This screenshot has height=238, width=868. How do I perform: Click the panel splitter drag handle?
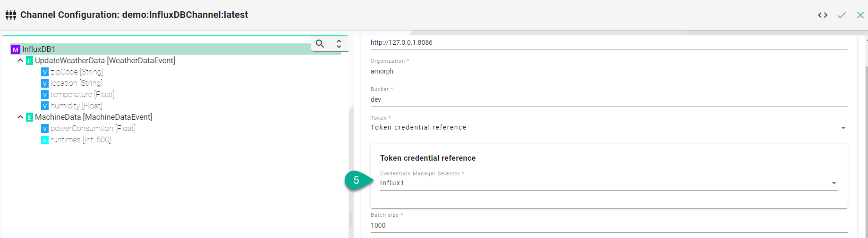(x=351, y=219)
